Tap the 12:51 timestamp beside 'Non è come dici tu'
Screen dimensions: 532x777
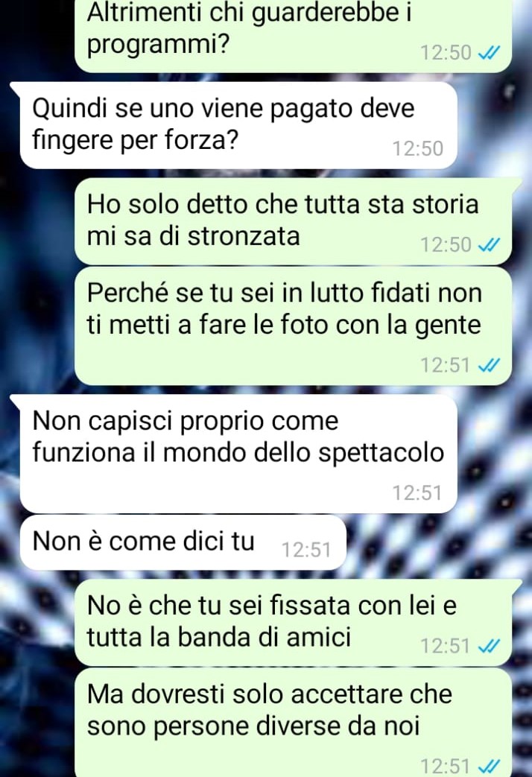[306, 550]
